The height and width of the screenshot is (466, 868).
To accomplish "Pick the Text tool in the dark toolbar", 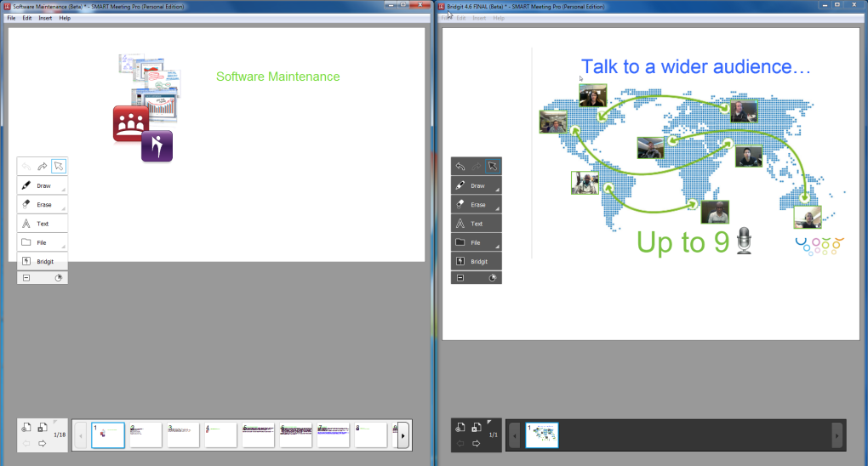I will click(476, 224).
